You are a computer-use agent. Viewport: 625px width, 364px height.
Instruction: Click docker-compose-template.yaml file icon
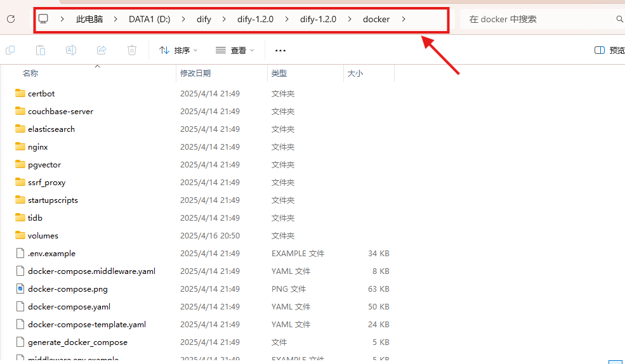(x=20, y=324)
